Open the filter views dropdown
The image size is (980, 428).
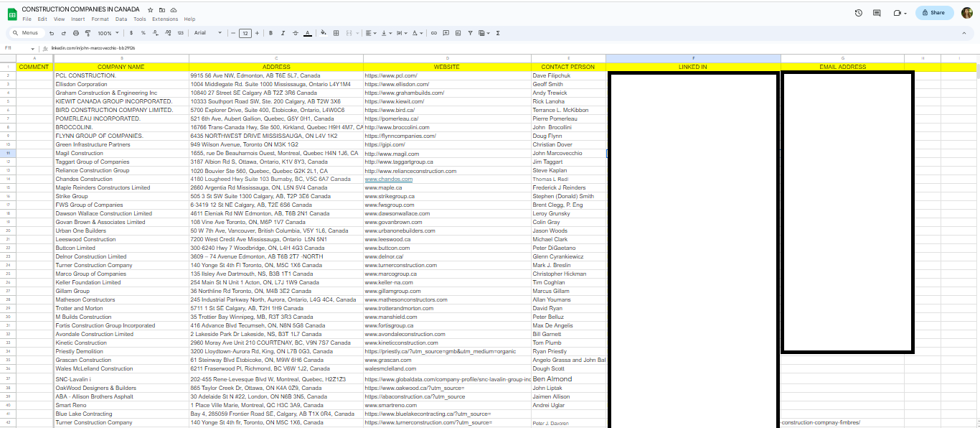tap(484, 33)
